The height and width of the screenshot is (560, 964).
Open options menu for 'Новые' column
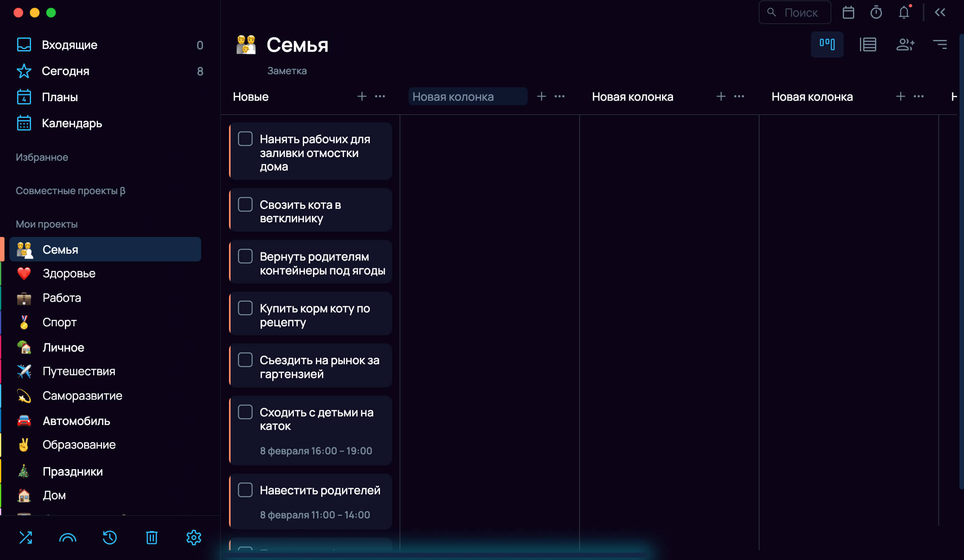click(x=380, y=97)
